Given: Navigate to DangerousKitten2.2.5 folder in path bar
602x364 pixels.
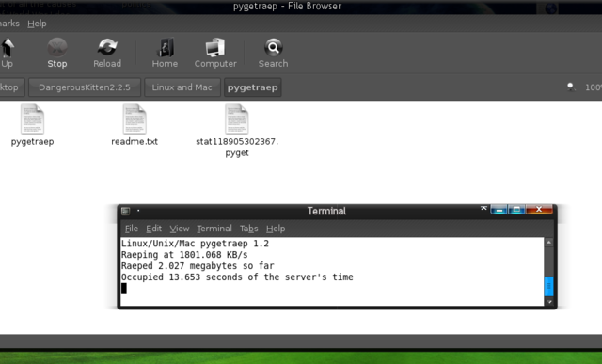Looking at the screenshot, I should [85, 87].
